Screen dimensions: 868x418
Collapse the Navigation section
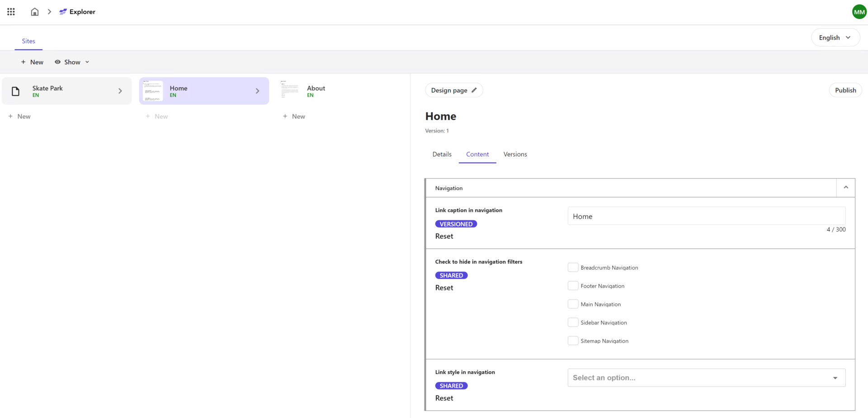coord(846,187)
